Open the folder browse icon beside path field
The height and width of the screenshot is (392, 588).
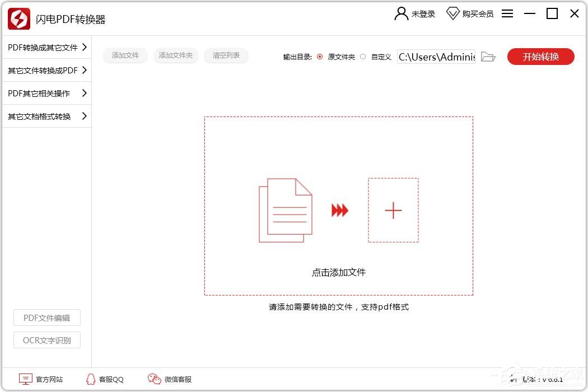click(x=488, y=57)
